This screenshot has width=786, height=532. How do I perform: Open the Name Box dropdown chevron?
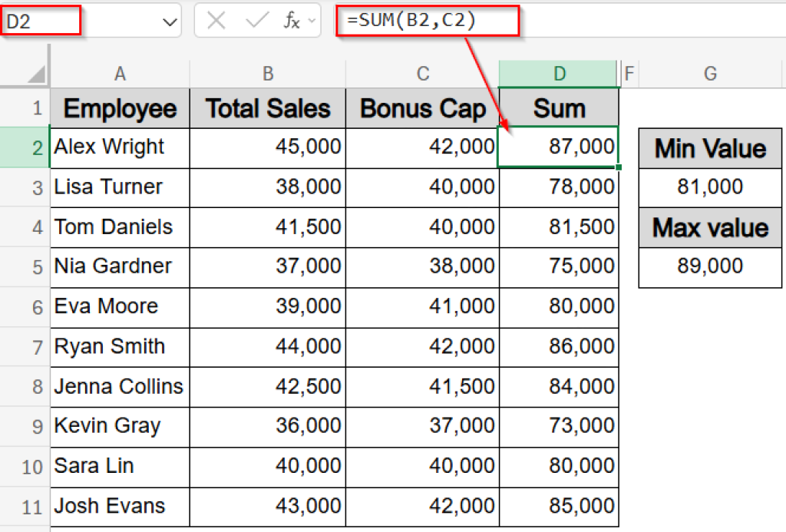[x=170, y=21]
